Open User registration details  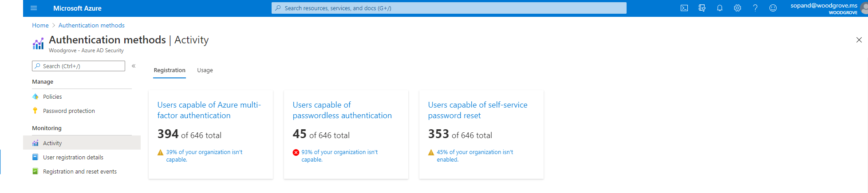coord(73,158)
